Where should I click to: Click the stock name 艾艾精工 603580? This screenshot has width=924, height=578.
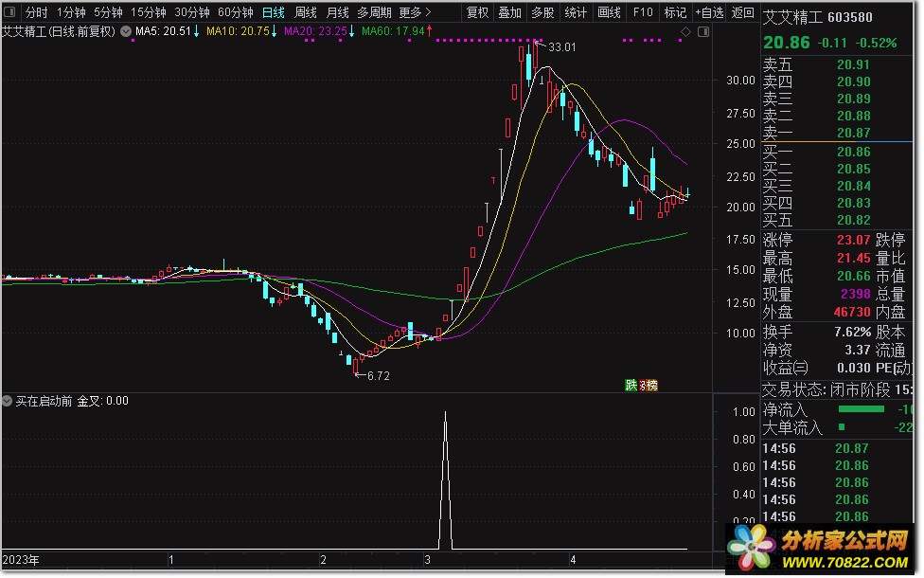point(817,18)
